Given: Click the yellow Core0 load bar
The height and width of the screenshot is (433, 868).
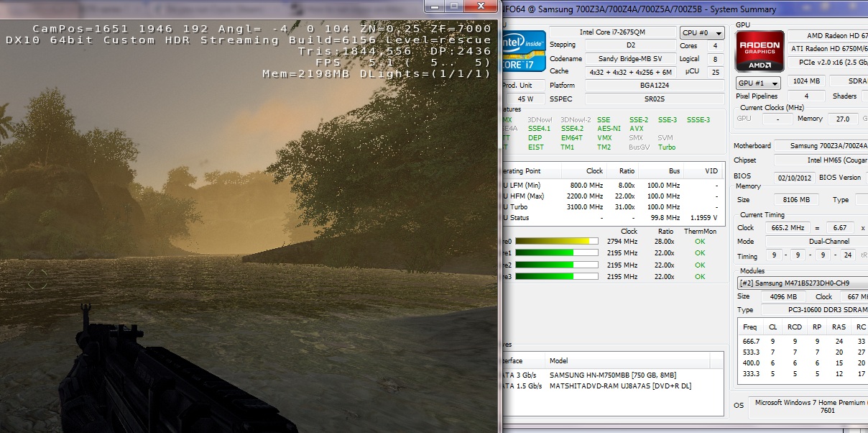Looking at the screenshot, I should click(x=557, y=241).
